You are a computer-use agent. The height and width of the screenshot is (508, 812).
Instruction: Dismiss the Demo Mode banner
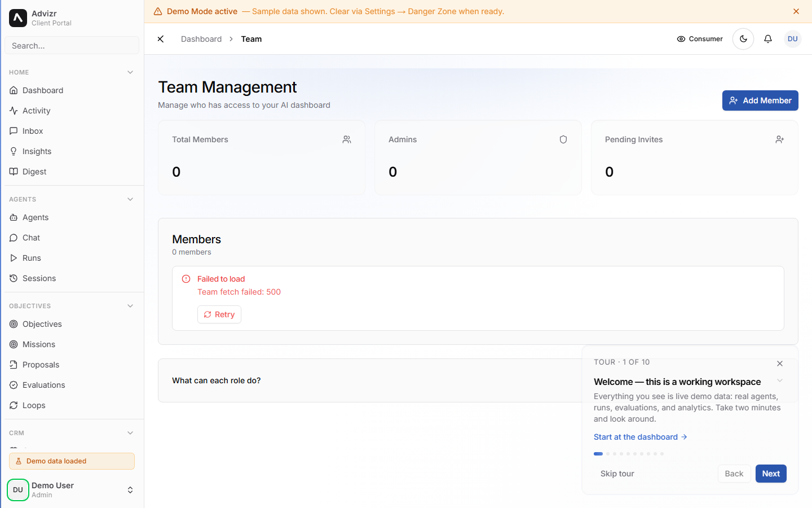pyautogui.click(x=796, y=11)
